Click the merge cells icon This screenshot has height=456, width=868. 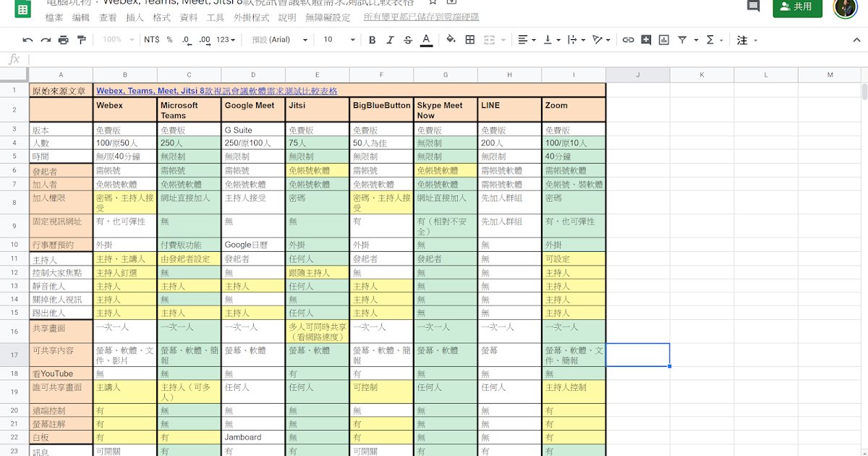(489, 40)
